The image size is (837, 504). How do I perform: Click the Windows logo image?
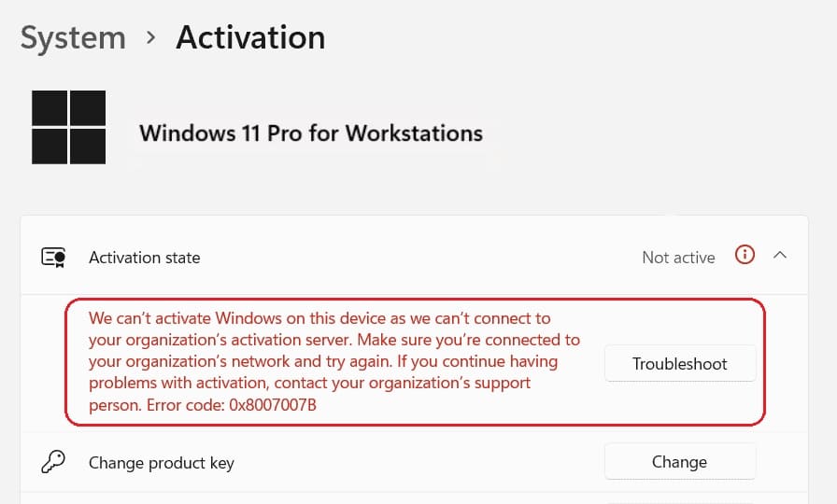point(69,127)
